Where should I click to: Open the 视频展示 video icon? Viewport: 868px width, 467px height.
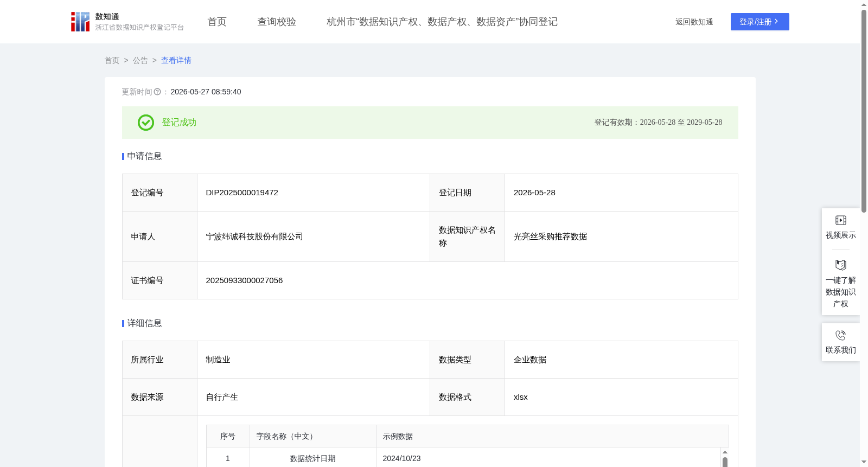(841, 220)
